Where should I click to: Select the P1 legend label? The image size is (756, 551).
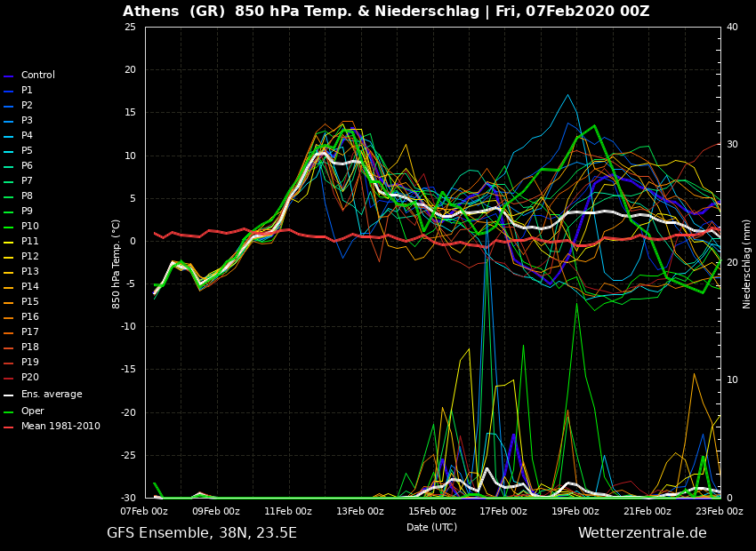point(27,90)
